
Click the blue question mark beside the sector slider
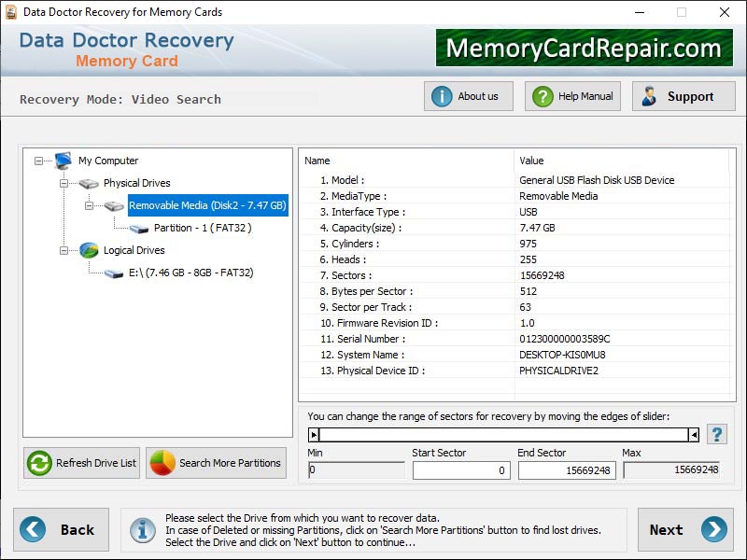715,432
